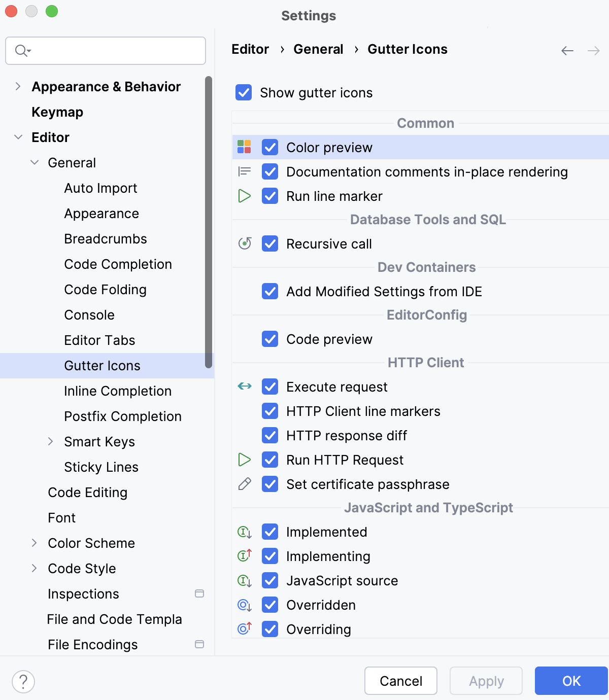Image resolution: width=609 pixels, height=700 pixels.
Task: Uncheck HTTP response diff
Action: coord(270,435)
